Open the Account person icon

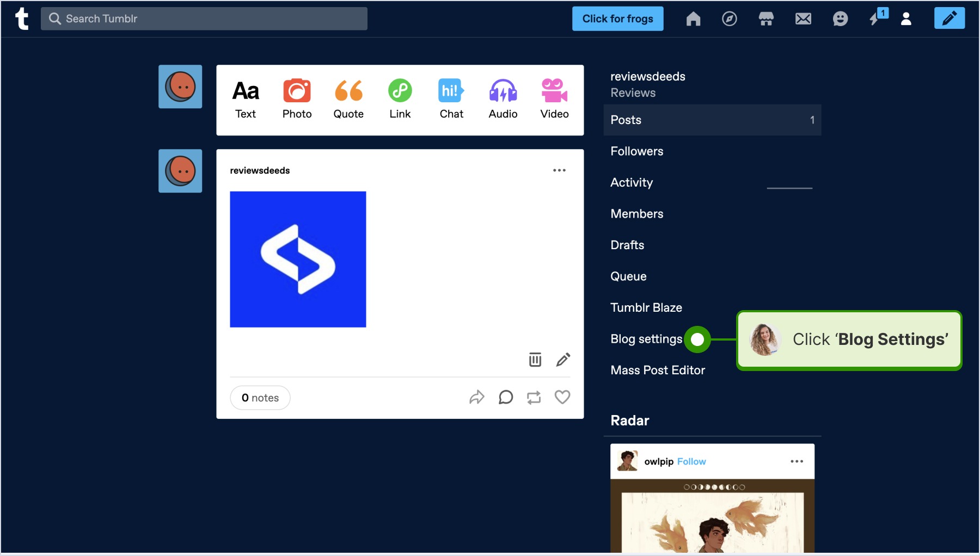coord(906,19)
